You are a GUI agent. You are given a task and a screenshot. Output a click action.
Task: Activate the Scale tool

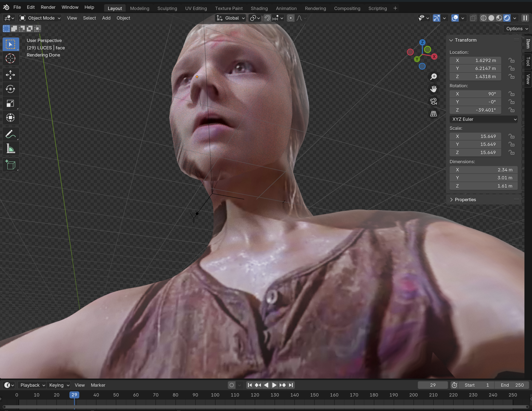pos(10,103)
